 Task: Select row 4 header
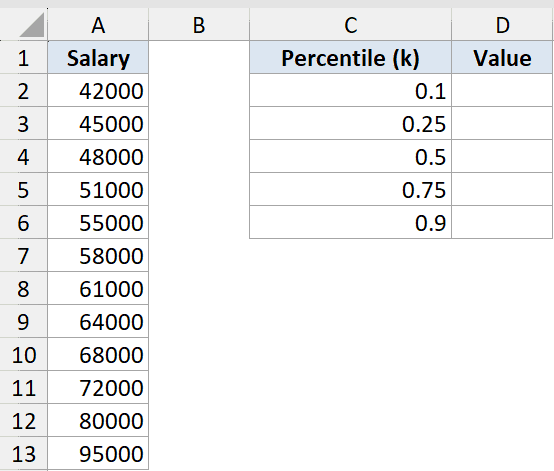point(23,157)
